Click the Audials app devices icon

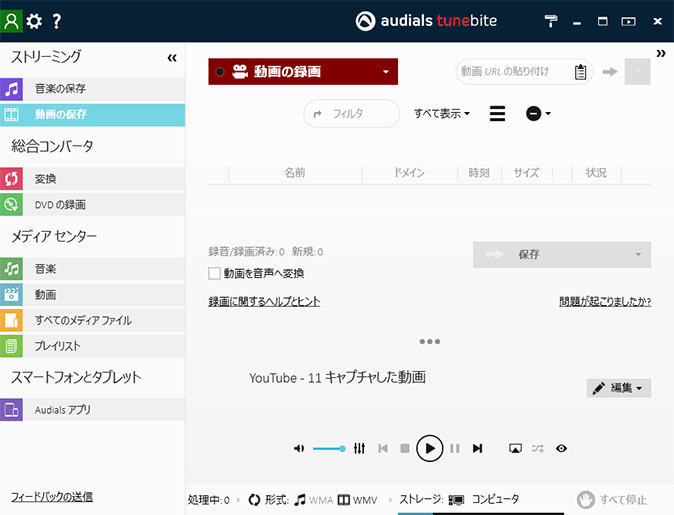coord(12,410)
